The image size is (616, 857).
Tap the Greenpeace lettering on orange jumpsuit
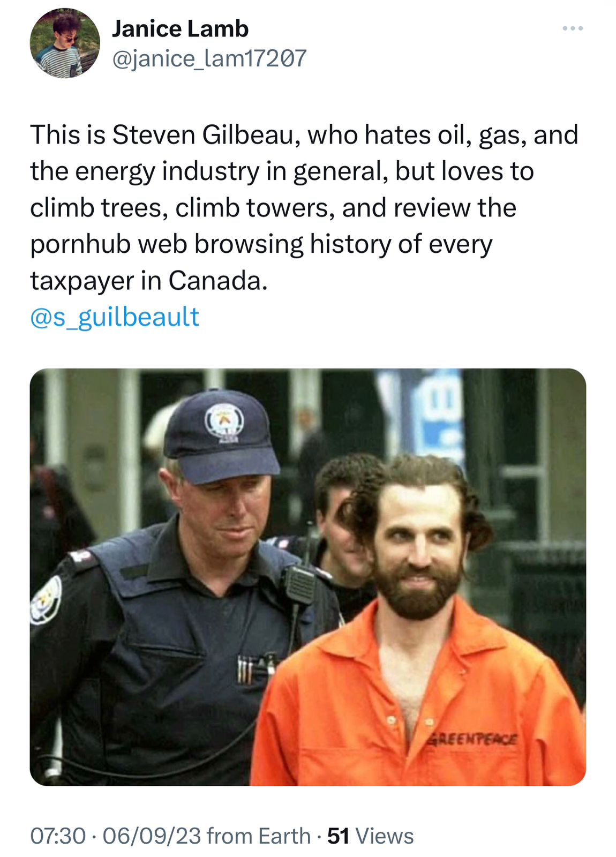click(x=472, y=739)
